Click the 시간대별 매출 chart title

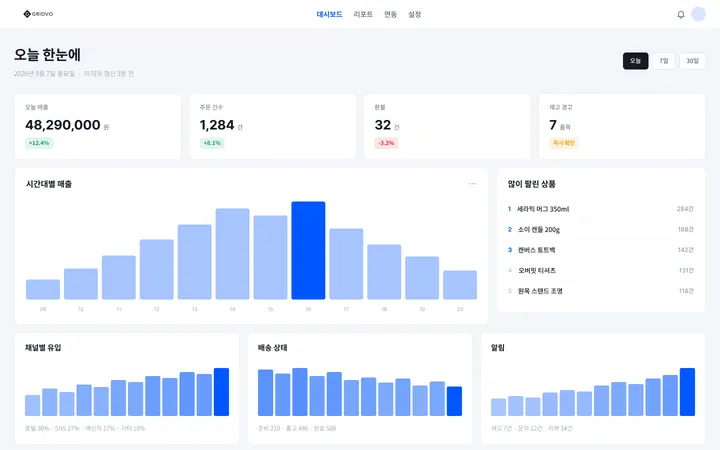pos(49,184)
